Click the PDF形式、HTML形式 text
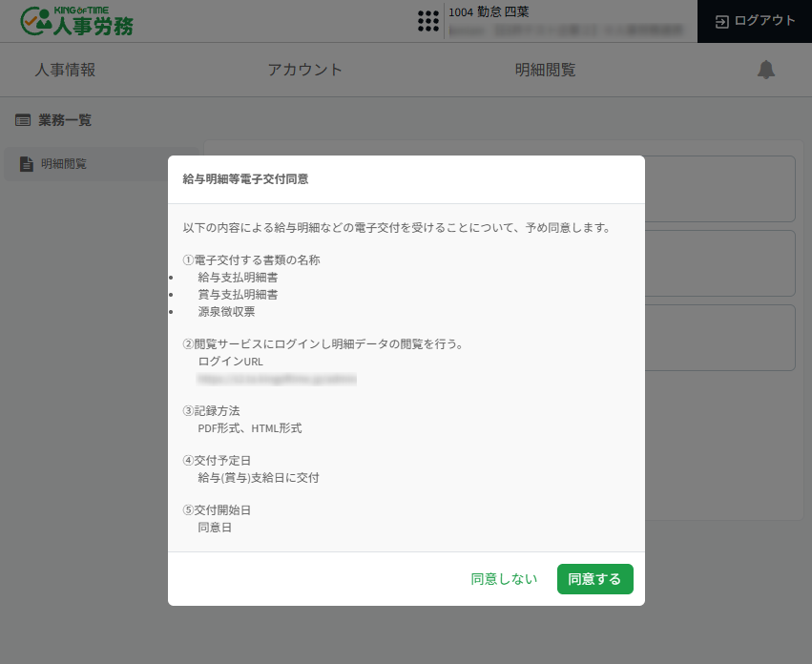Image resolution: width=812 pixels, height=664 pixels. 250,428
